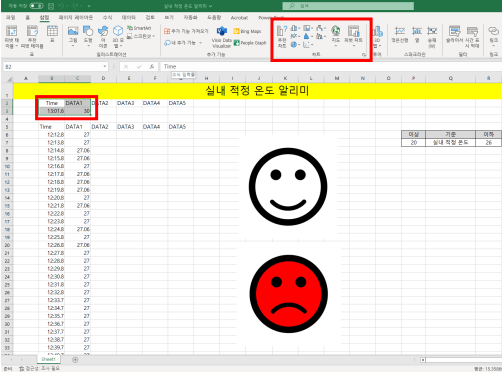Open the Charts group dialog launcher
Image resolution: width=502 pixels, height=378 pixels.
(364, 54)
